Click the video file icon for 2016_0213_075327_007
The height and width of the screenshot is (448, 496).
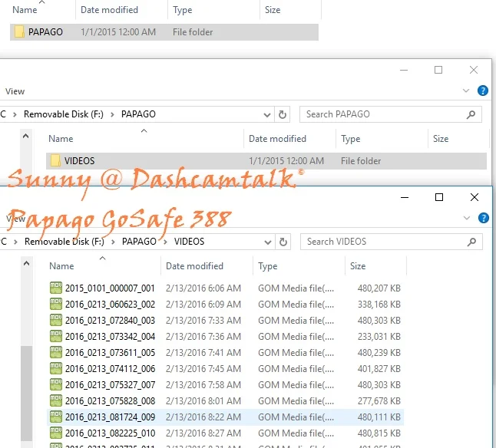coord(56,385)
